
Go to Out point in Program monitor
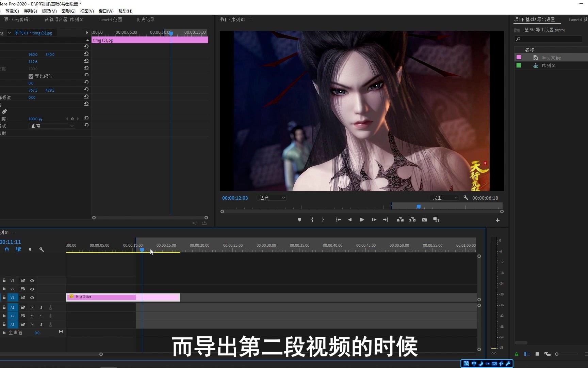pos(386,220)
